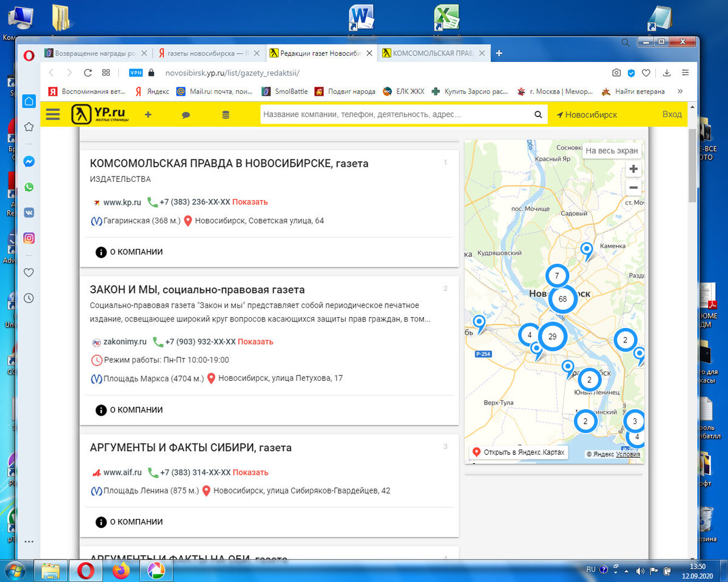Change city via Новосибирск location selector
728x582 pixels.
[x=587, y=115]
